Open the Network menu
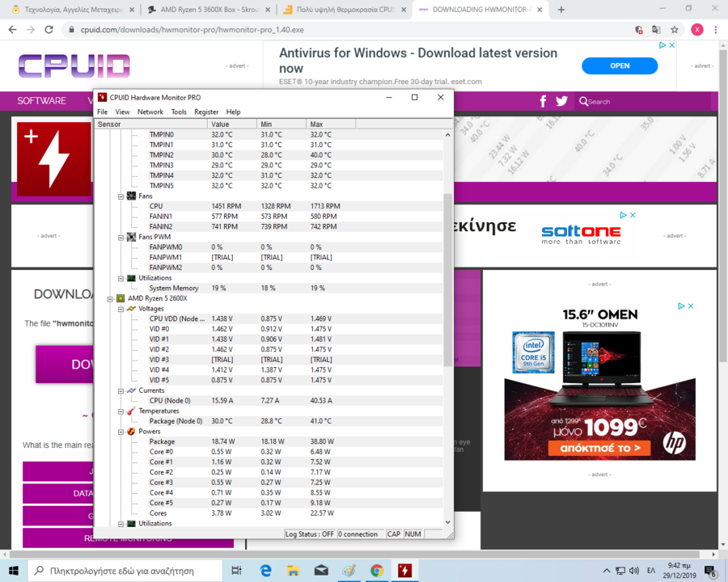Image resolution: width=728 pixels, height=582 pixels. 150,112
